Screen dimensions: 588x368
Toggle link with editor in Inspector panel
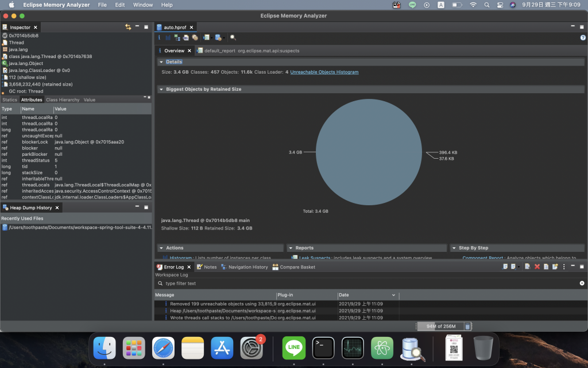[x=128, y=27]
